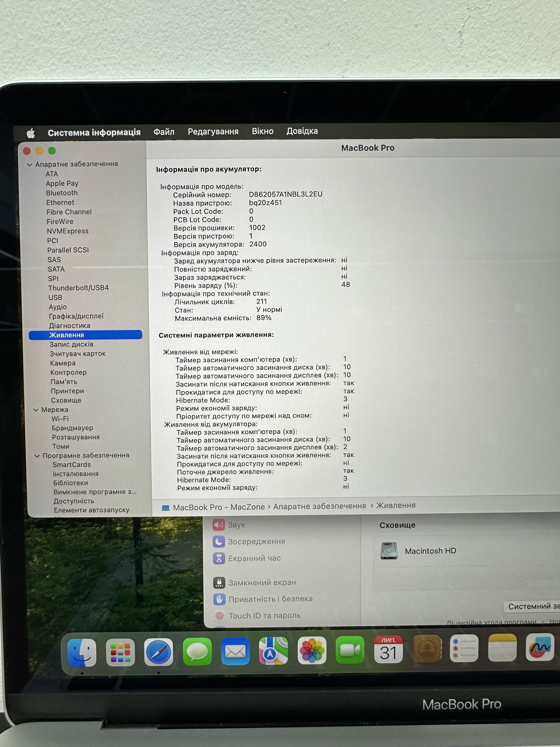This screenshot has width=560, height=747.
Task: Collapse the Апаратне забезпечення section
Action: 30,165
